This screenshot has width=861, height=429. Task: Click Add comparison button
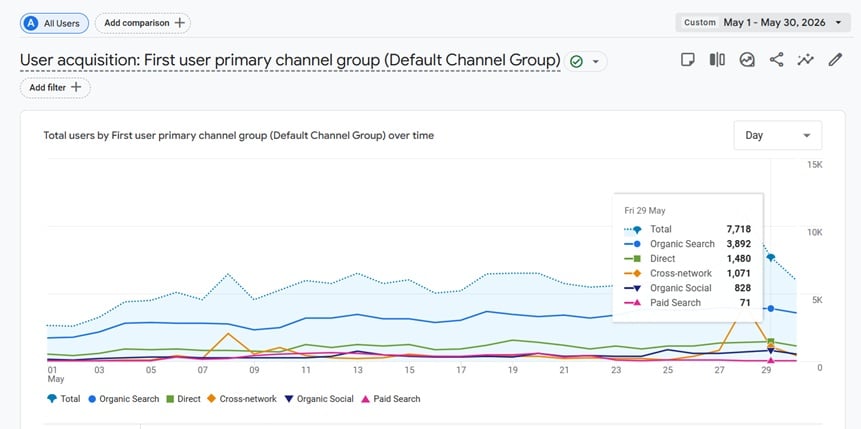click(x=143, y=23)
